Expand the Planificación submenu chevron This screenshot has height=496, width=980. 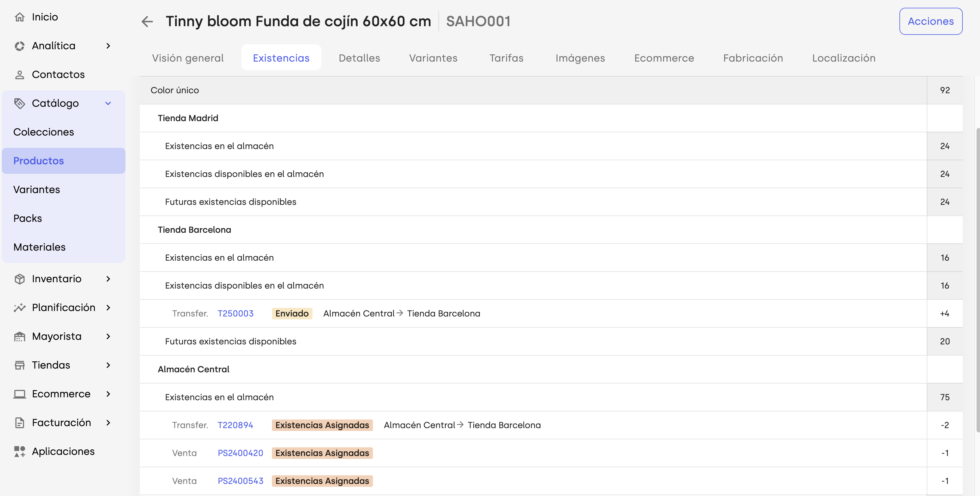click(108, 308)
